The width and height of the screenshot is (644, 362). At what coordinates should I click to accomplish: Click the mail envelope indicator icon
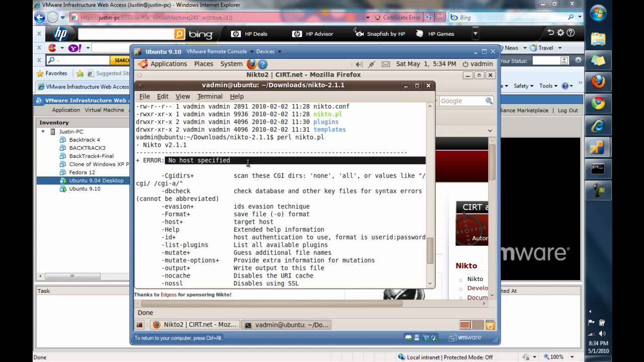coord(386,64)
